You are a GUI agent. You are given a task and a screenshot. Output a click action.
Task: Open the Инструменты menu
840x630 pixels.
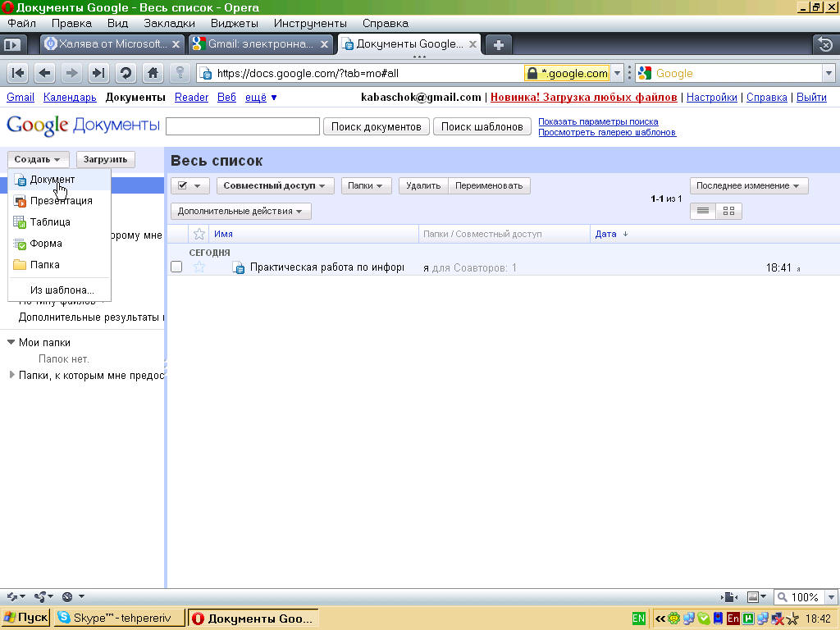[x=310, y=23]
